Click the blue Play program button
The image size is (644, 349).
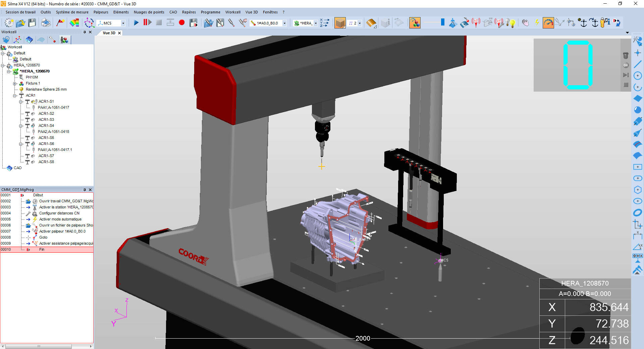tap(136, 23)
